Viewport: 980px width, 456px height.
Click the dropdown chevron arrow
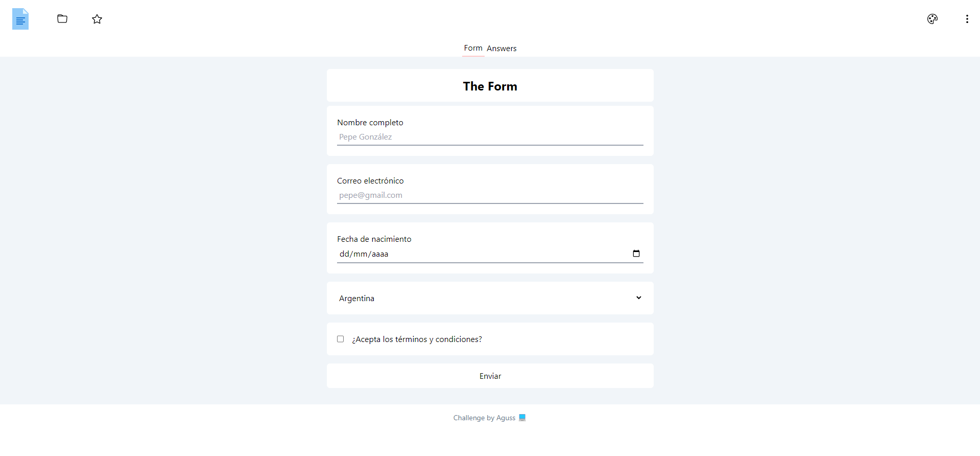coord(638,298)
